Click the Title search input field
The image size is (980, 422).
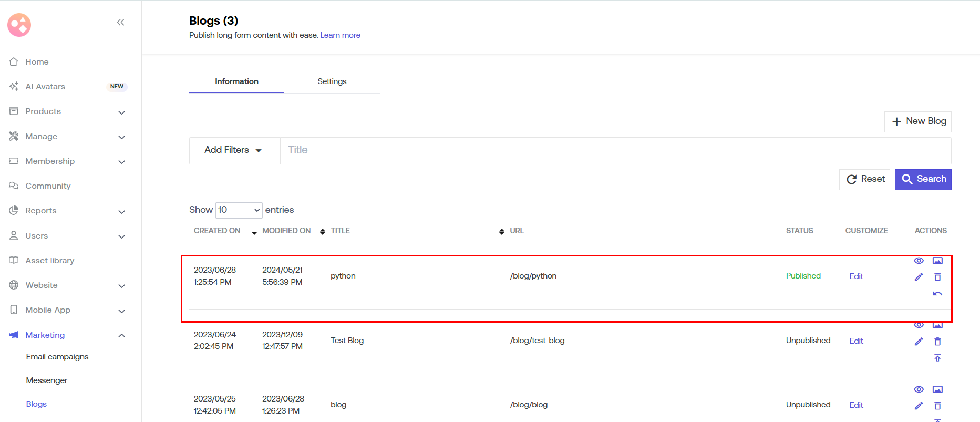pyautogui.click(x=615, y=150)
